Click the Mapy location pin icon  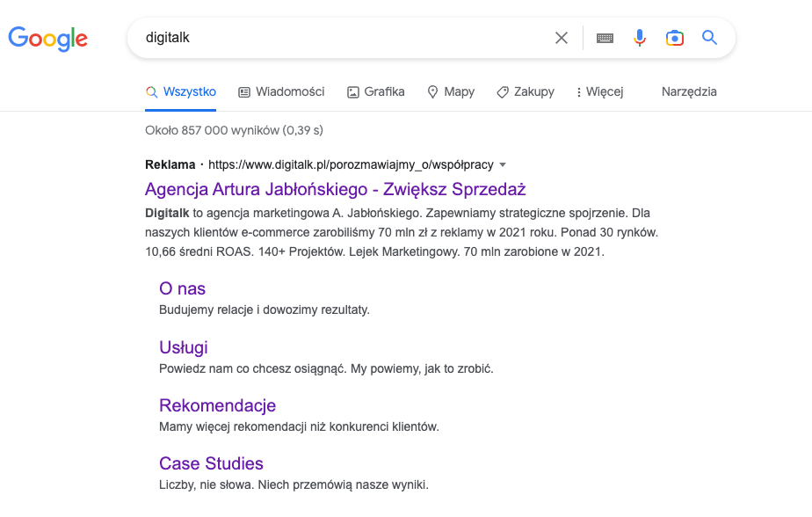pos(432,91)
